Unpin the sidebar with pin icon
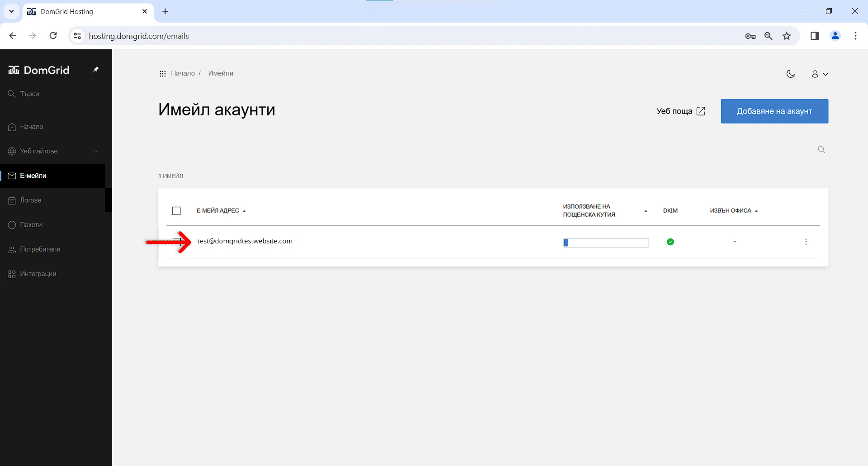The image size is (868, 466). 95,70
